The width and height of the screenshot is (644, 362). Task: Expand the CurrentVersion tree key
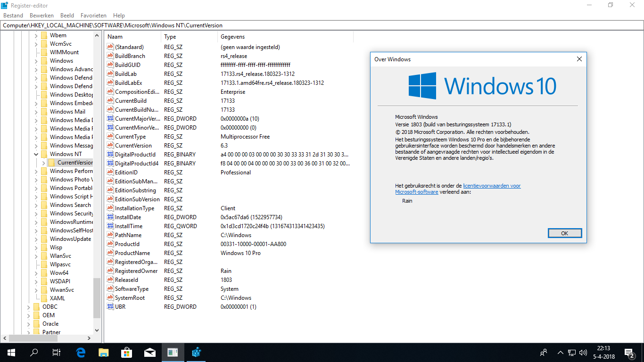click(x=43, y=163)
